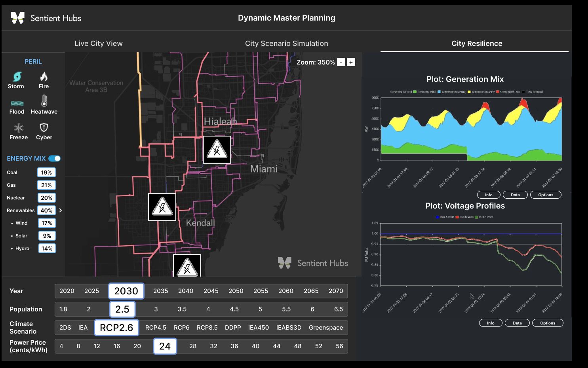Image resolution: width=588 pixels, height=368 pixels.
Task: Switch to the Live City View tab
Action: [99, 44]
